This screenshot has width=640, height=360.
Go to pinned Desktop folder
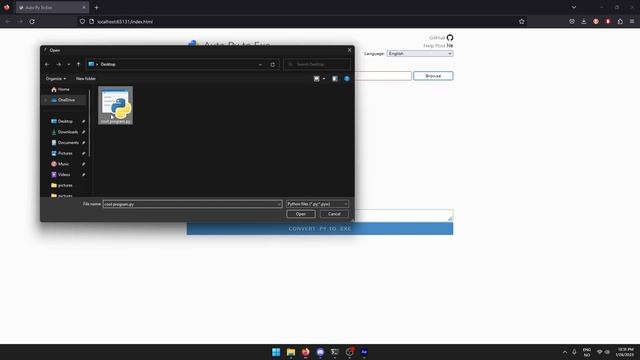click(x=65, y=122)
